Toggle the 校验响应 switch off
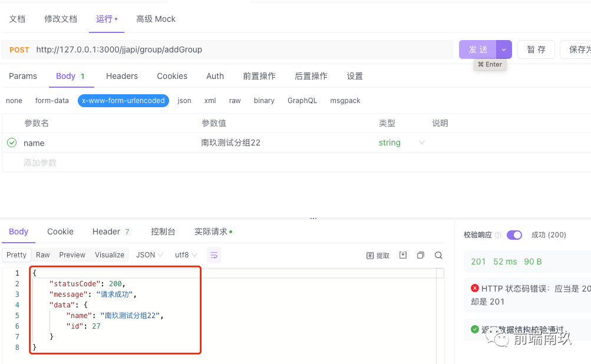Image resolution: width=591 pixels, height=364 pixels. (x=514, y=235)
